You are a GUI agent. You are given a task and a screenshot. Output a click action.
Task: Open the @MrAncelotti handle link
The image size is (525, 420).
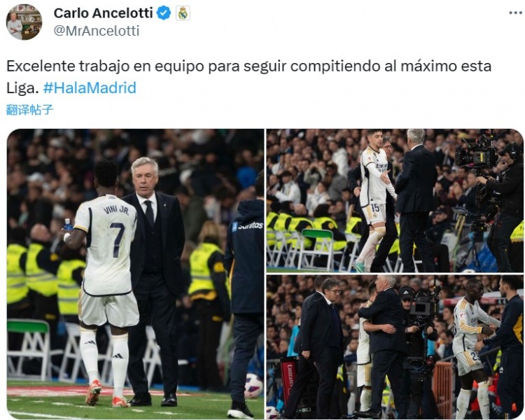point(97,31)
